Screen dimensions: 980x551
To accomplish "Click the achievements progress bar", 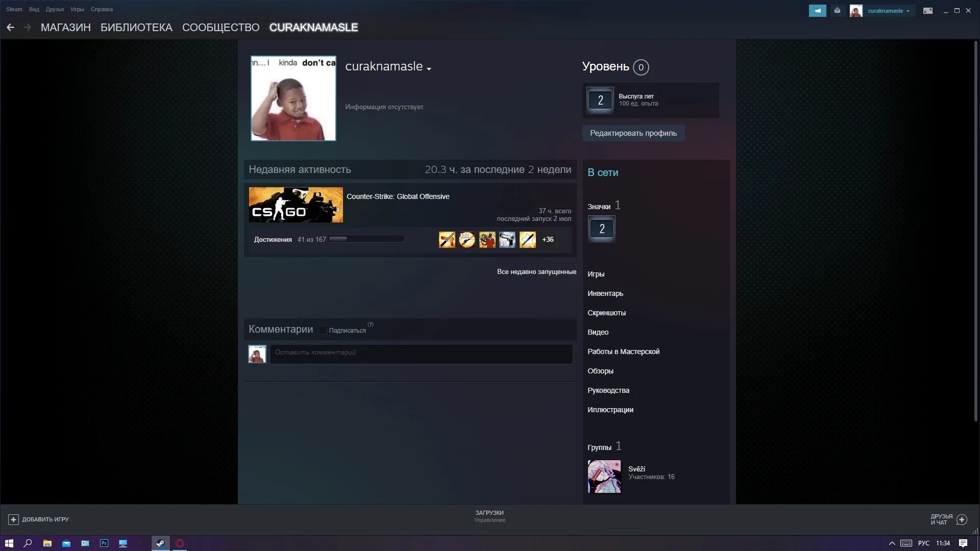I will coord(366,239).
